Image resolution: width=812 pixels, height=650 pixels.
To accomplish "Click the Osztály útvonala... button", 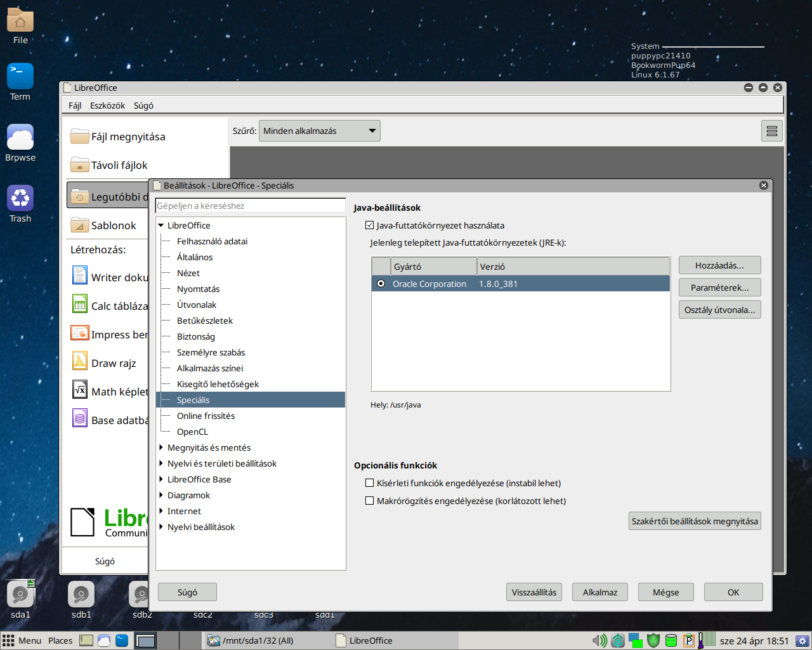I will [x=719, y=310].
